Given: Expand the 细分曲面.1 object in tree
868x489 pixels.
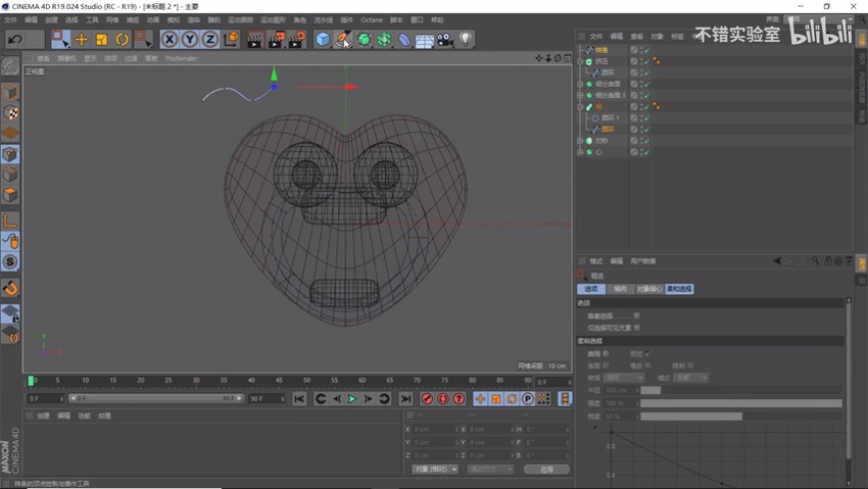Looking at the screenshot, I should (x=580, y=95).
